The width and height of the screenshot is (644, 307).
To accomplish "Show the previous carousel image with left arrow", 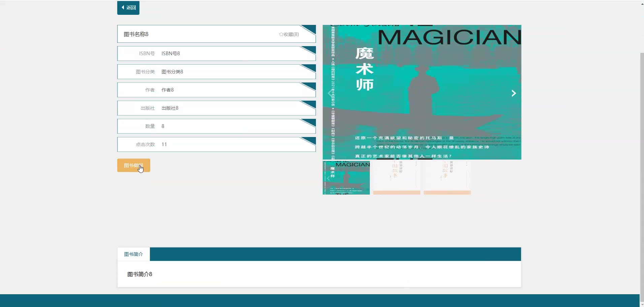I will tap(330, 93).
